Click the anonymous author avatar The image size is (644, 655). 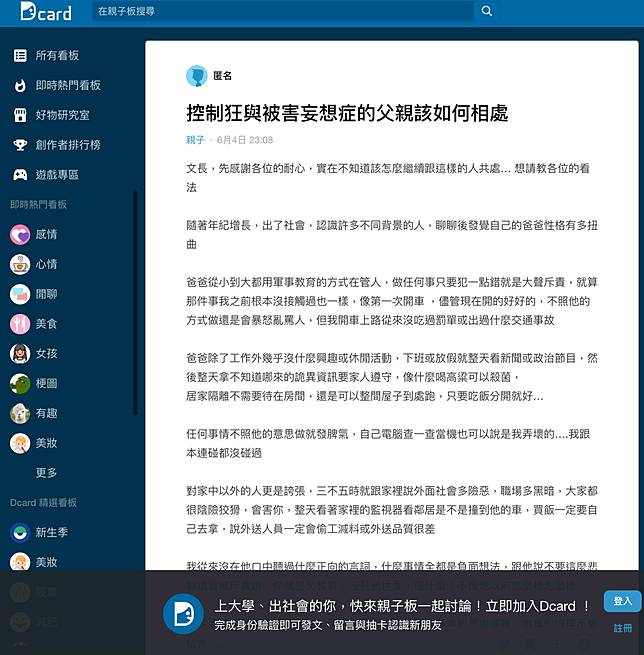(197, 76)
